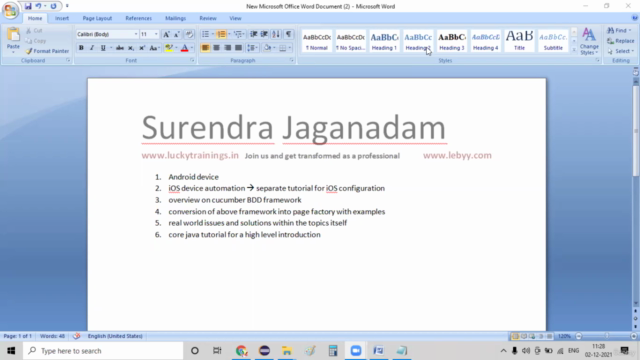Open the font size dropdown
This screenshot has height=360, width=640.
[x=156, y=34]
